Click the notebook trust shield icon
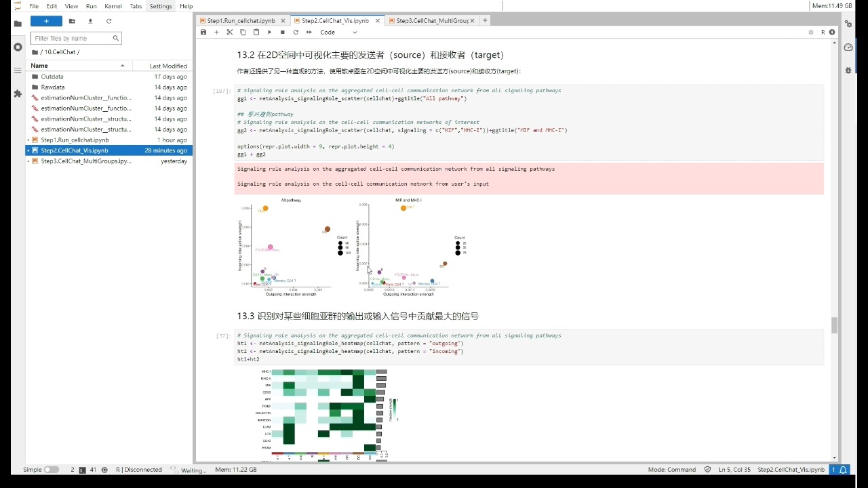Viewport: 868px width, 488px height. pos(708,470)
